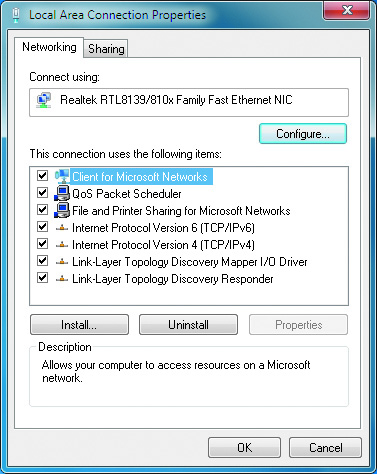
Task: Uncheck Client for Microsoft Networks checkbox
Action: coord(42,176)
